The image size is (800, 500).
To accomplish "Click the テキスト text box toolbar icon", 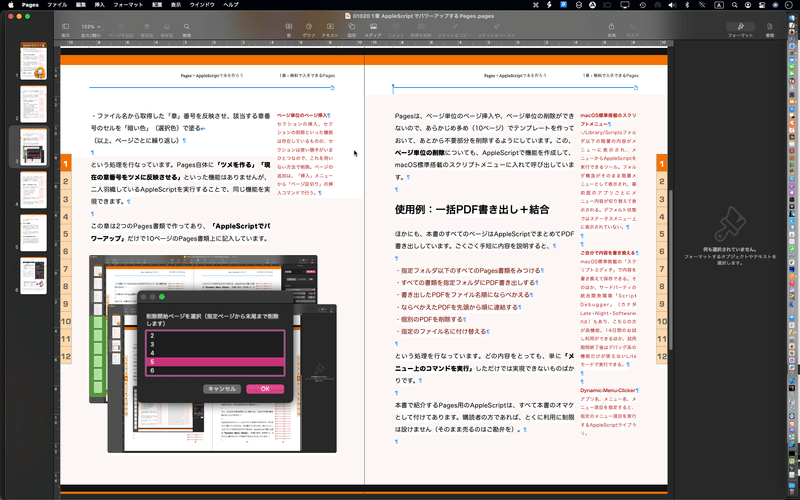I will pyautogui.click(x=330, y=27).
